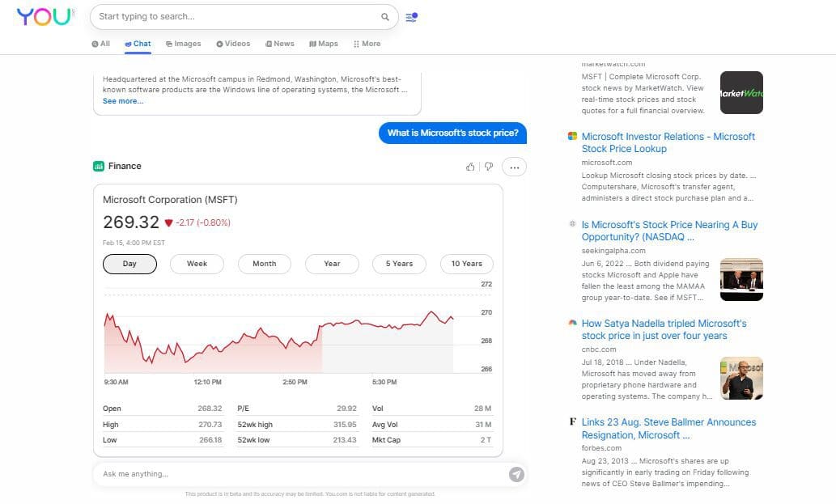Click the Seeking Alpha article thumbnail
Screen dimensions: 836x504
tap(741, 280)
